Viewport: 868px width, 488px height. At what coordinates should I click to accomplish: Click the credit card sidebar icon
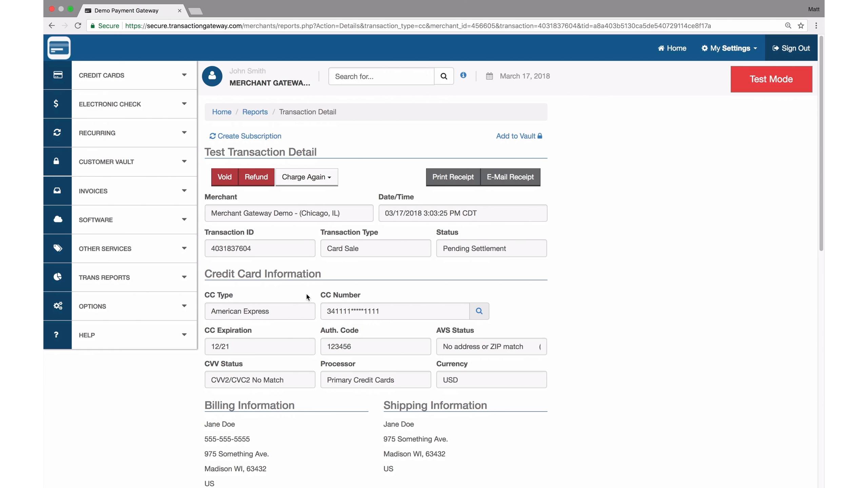(x=58, y=75)
